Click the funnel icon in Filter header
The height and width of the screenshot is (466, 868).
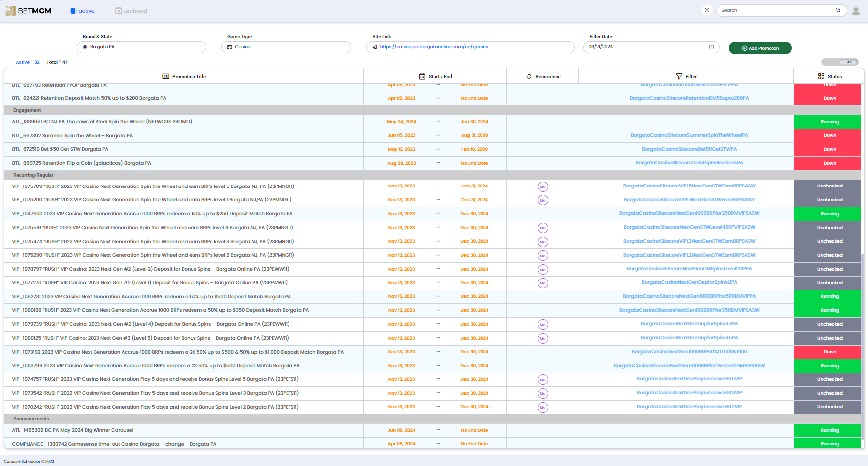click(x=679, y=76)
